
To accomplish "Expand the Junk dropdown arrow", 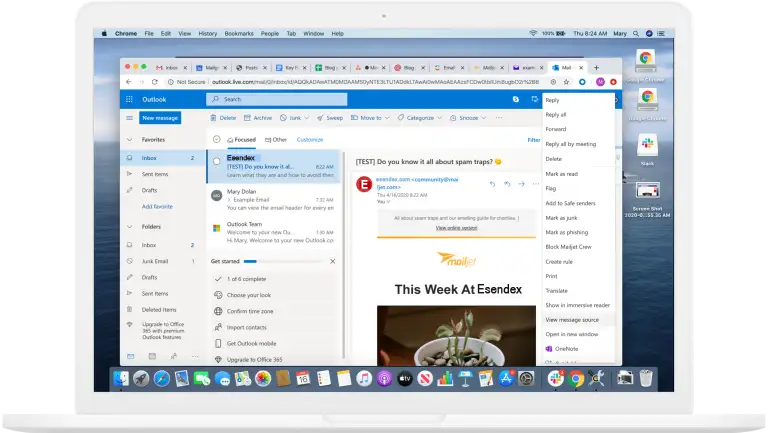I will tap(307, 118).
